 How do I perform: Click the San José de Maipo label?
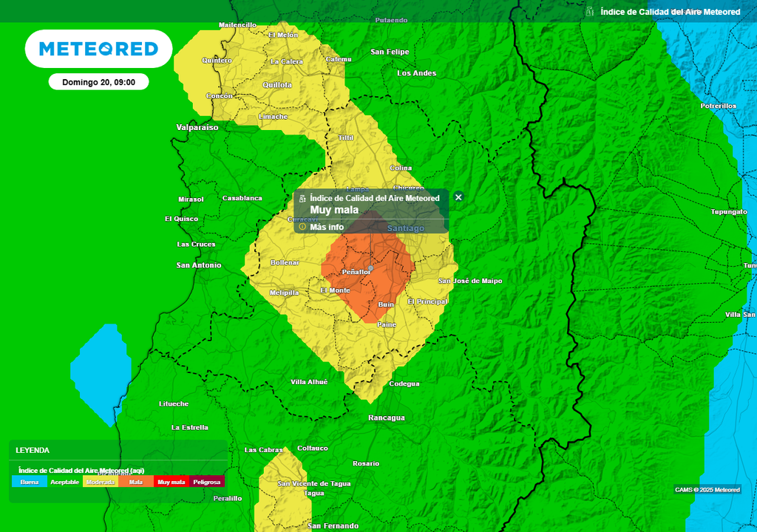(470, 281)
